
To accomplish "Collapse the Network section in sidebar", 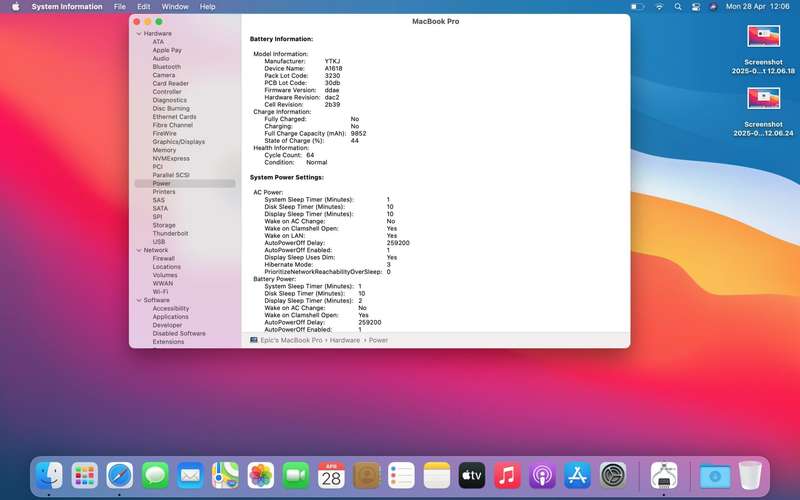I will (x=139, y=251).
